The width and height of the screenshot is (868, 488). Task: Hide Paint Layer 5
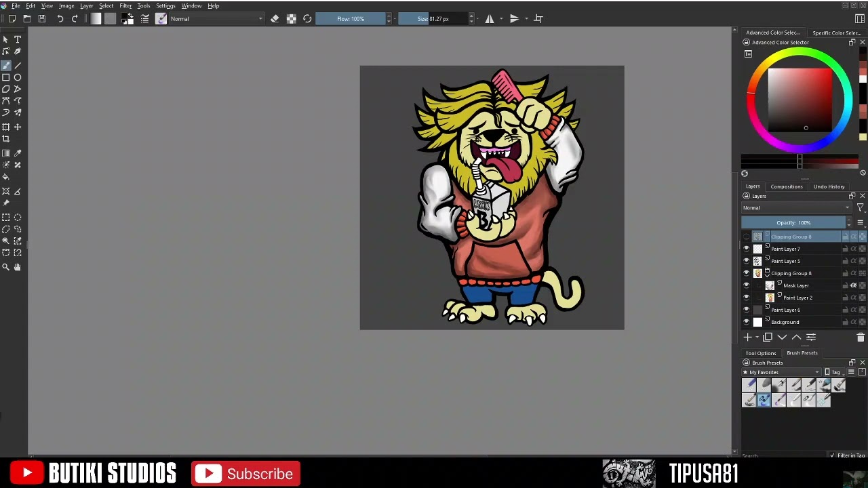[747, 261]
